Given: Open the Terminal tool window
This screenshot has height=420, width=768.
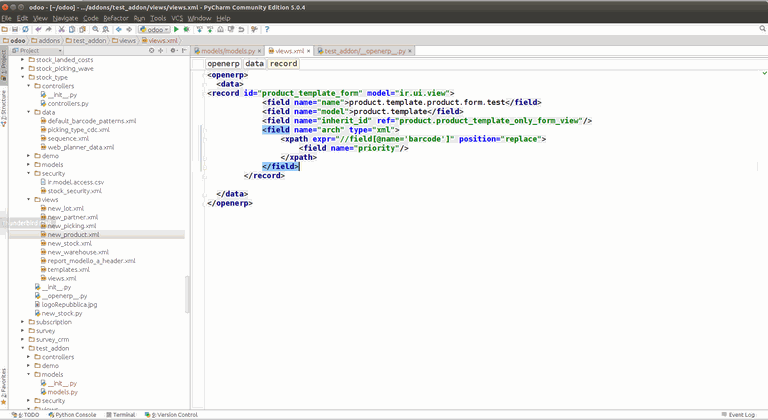Looking at the screenshot, I should coord(120,415).
